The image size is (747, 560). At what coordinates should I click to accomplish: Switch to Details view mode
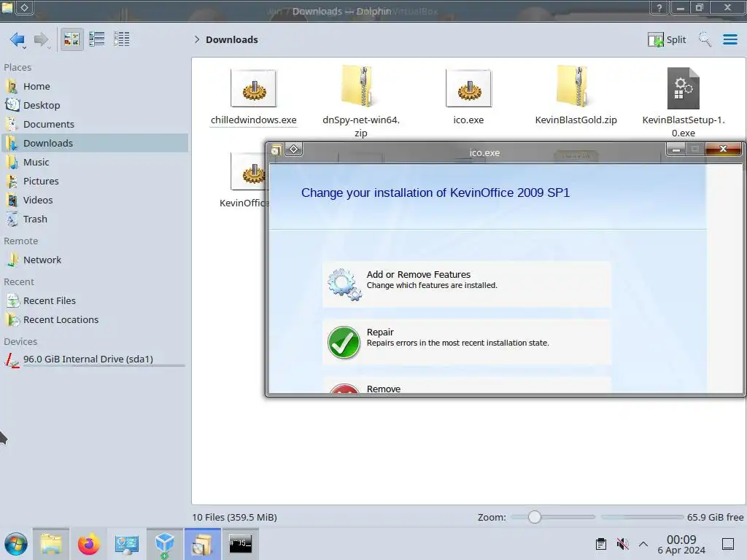[122, 39]
